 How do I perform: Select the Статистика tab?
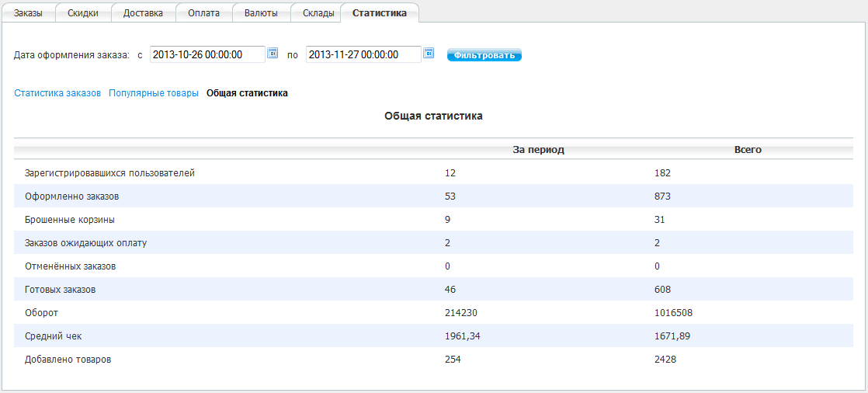379,13
